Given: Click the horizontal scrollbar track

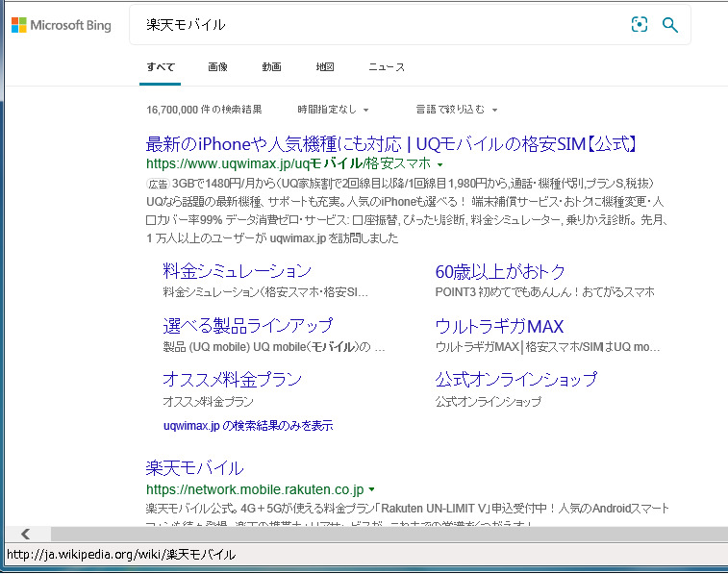Looking at the screenshot, I should (x=385, y=535).
